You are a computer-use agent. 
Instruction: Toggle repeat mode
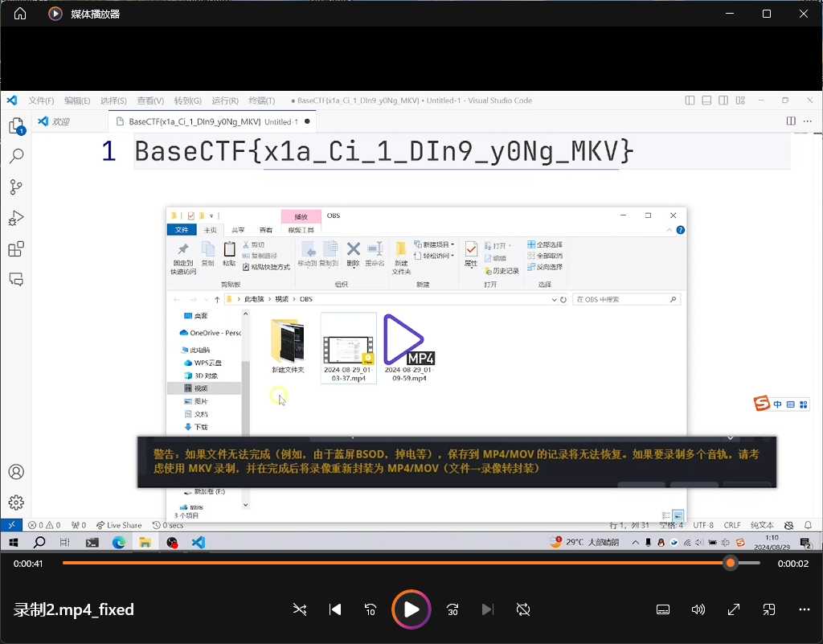[x=523, y=609]
